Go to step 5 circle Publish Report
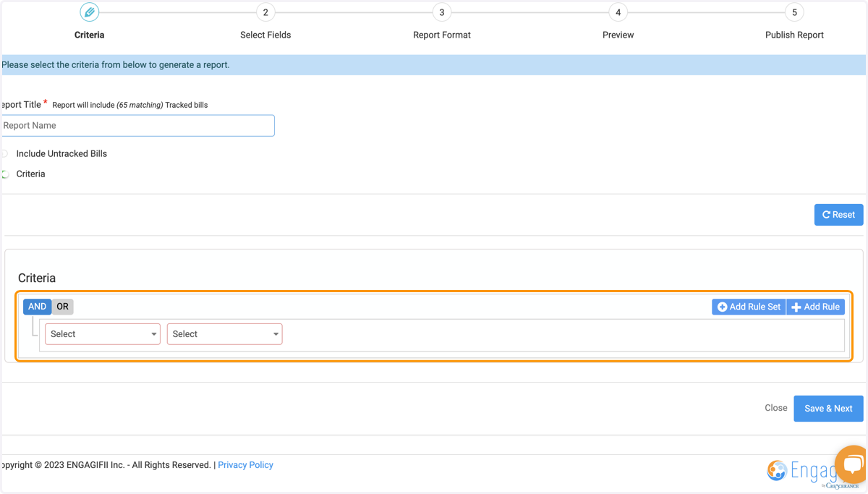Viewport: 868px width, 494px height. click(794, 12)
